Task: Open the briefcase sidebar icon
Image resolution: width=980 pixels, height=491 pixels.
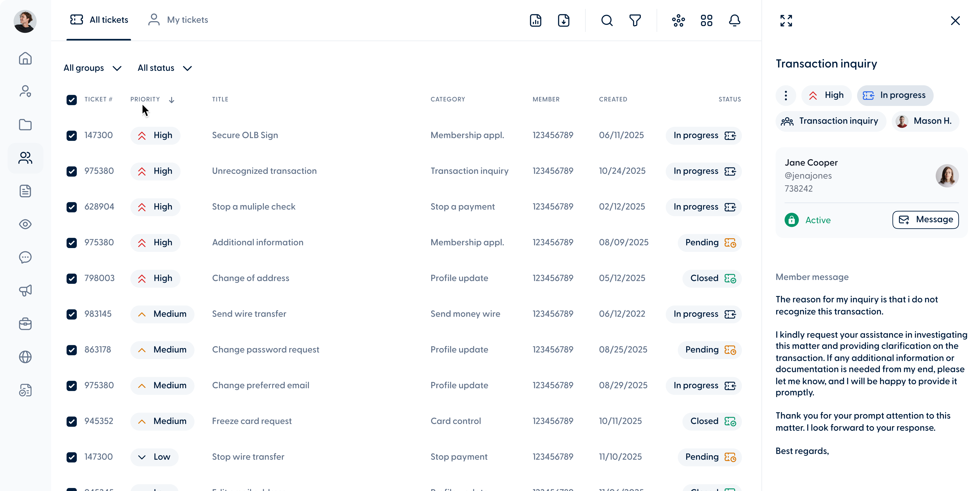Action: (25, 324)
